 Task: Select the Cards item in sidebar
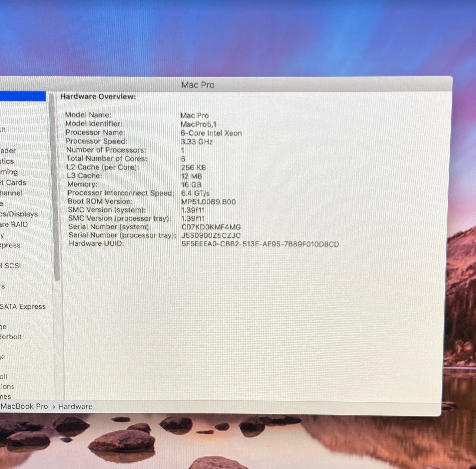(x=13, y=183)
